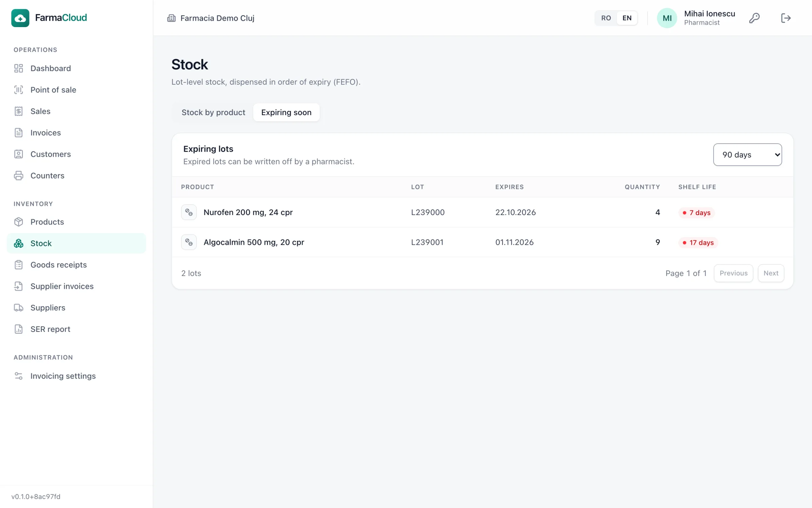Click the 17 days shelf life badge
Image resolution: width=812 pixels, height=508 pixels.
(x=698, y=242)
